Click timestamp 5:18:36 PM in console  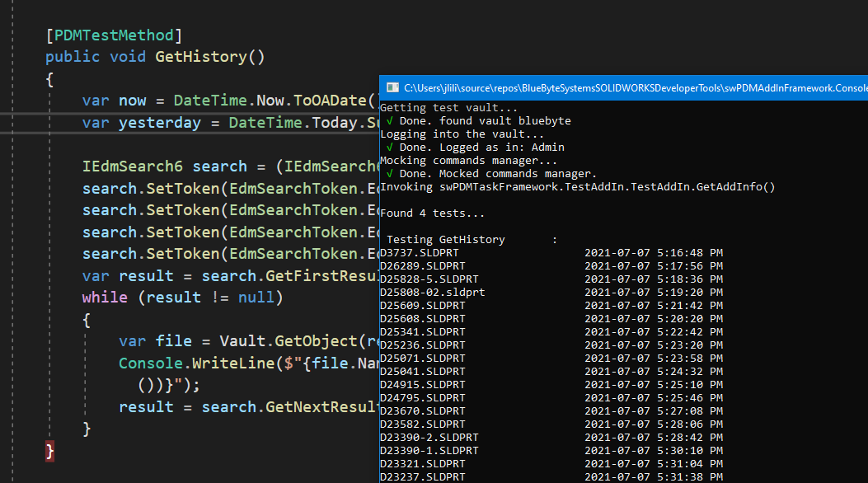[690, 280]
